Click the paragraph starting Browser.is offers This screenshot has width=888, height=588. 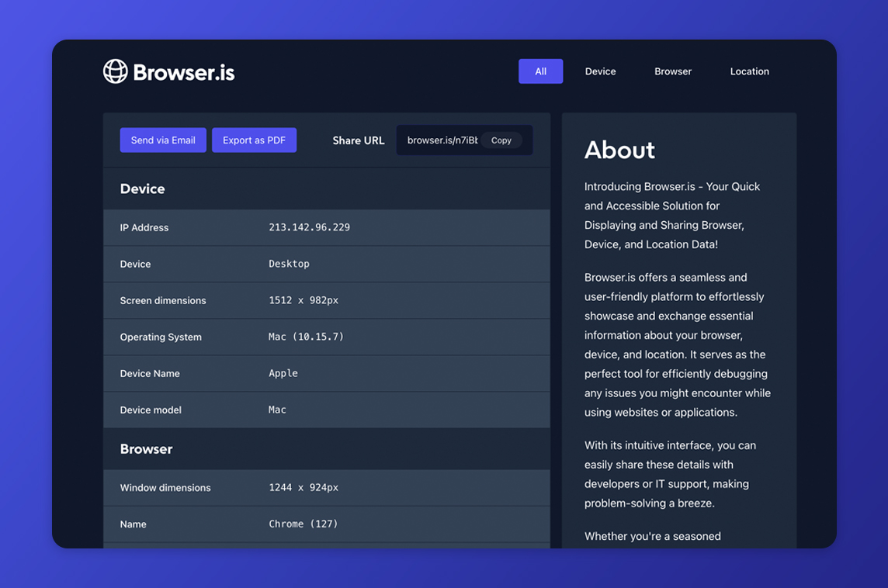tap(678, 344)
